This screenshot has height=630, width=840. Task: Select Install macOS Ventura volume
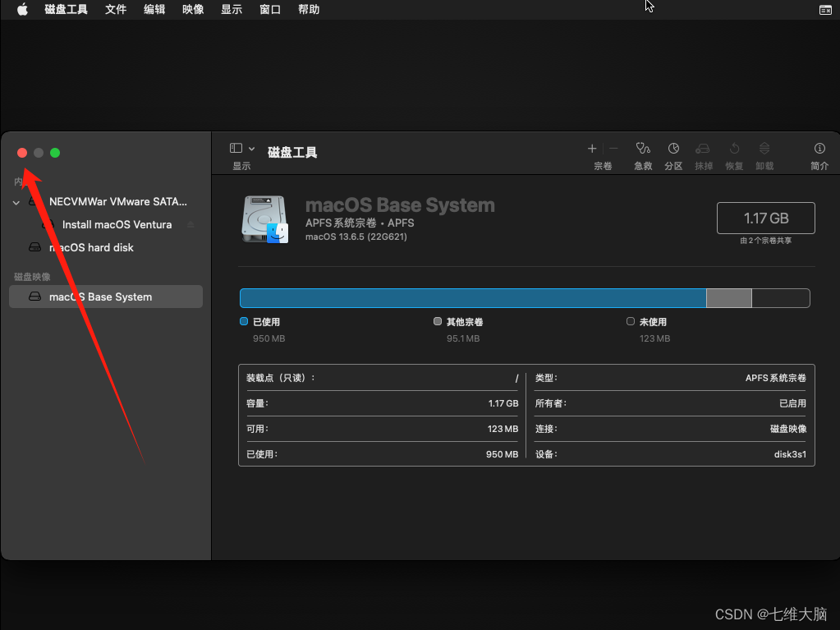(106, 224)
